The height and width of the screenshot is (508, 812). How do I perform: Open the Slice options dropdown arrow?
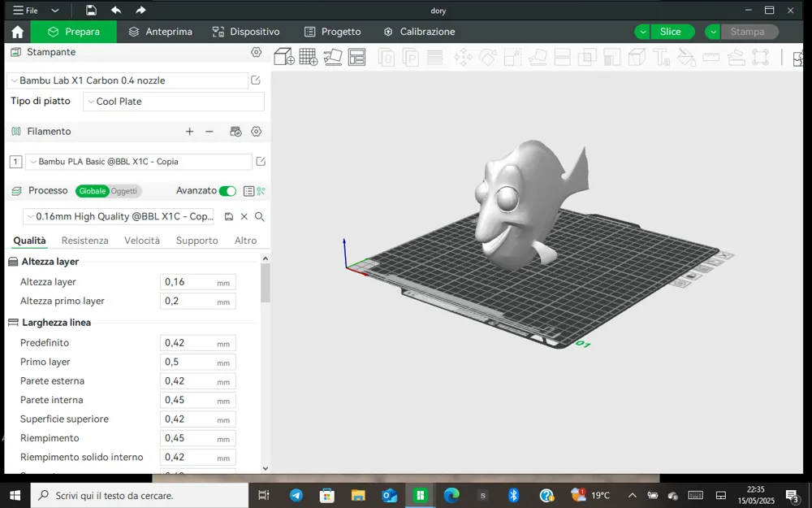coord(642,33)
